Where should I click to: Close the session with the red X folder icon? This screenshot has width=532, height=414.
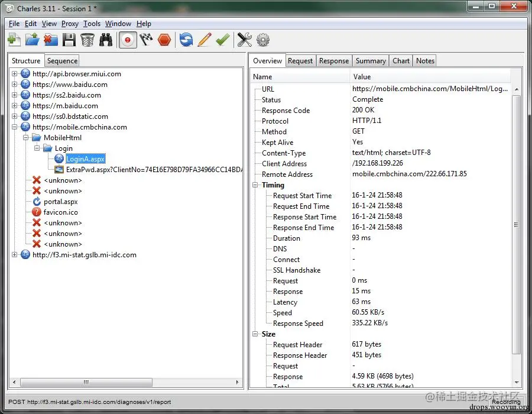(x=51, y=40)
